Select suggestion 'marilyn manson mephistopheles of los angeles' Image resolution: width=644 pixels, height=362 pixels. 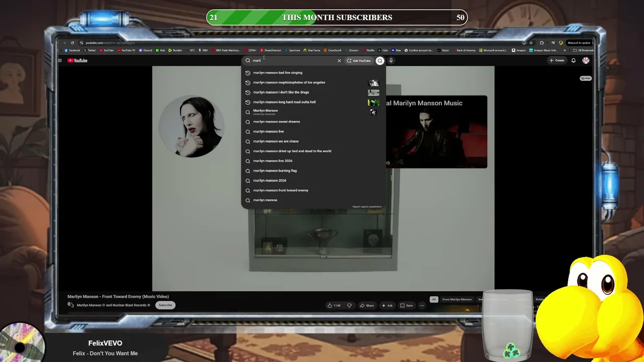click(313, 82)
